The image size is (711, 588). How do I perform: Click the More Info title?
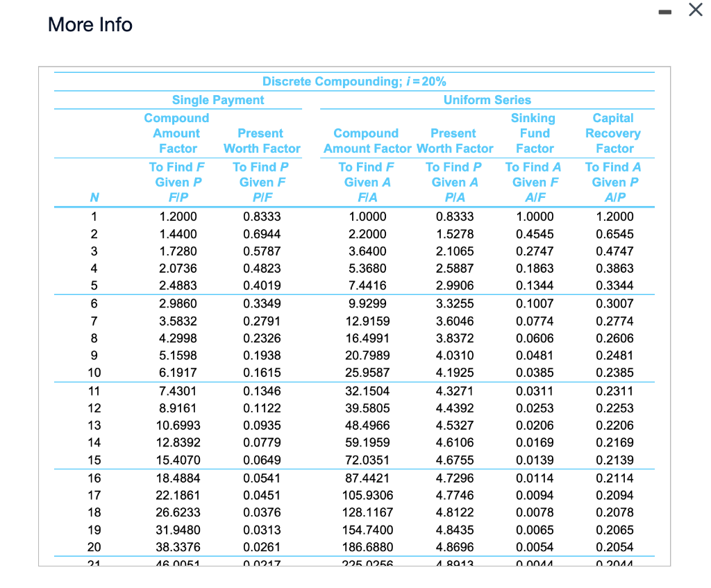[90, 24]
